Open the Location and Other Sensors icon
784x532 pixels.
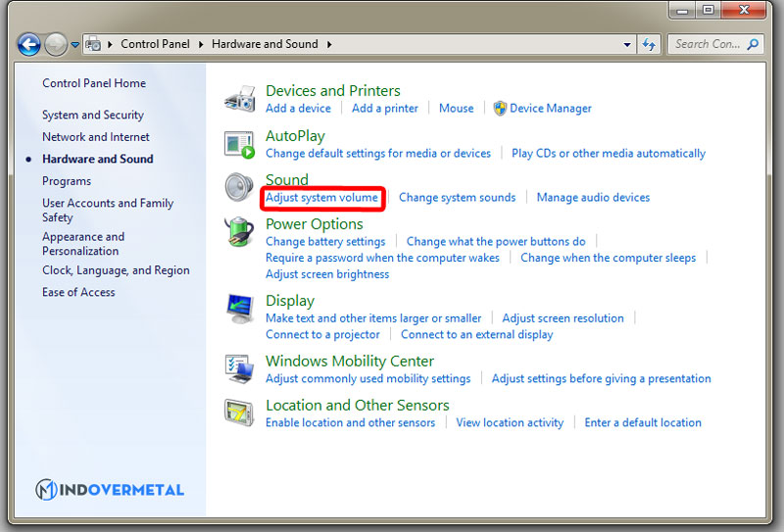tap(239, 412)
